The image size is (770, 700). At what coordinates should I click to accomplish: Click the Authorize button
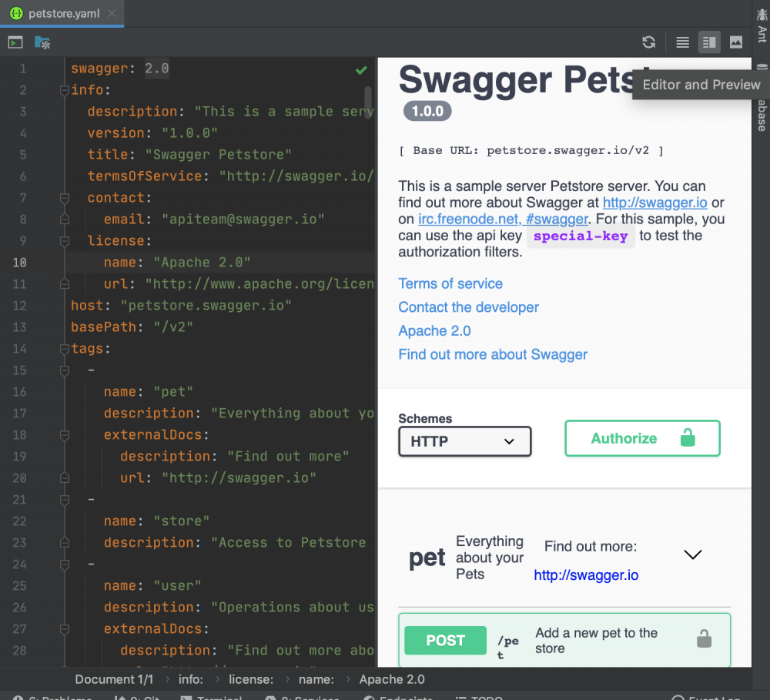(642, 437)
